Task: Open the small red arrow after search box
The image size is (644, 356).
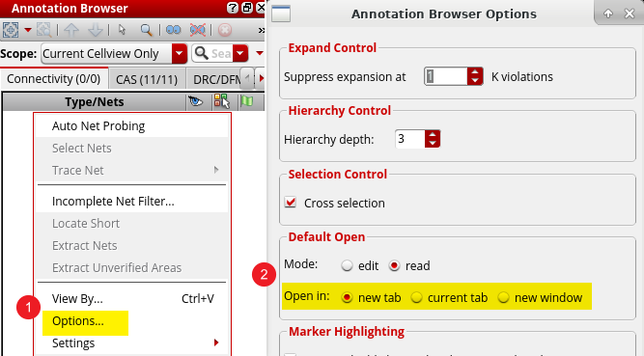Action: (x=260, y=53)
